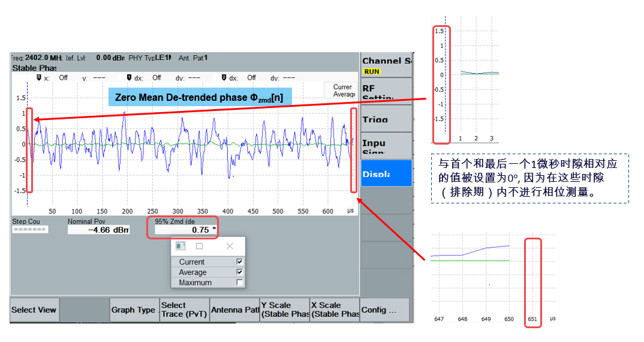
Task: Select the Channel Setup side tab
Action: point(387,65)
